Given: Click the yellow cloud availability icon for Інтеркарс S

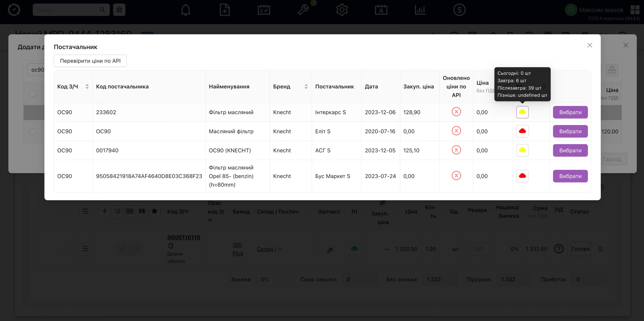Looking at the screenshot, I should [522, 112].
